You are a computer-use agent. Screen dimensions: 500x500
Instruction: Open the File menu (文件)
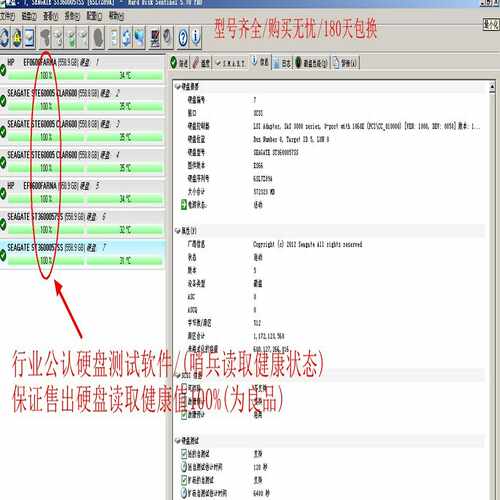(7, 16)
